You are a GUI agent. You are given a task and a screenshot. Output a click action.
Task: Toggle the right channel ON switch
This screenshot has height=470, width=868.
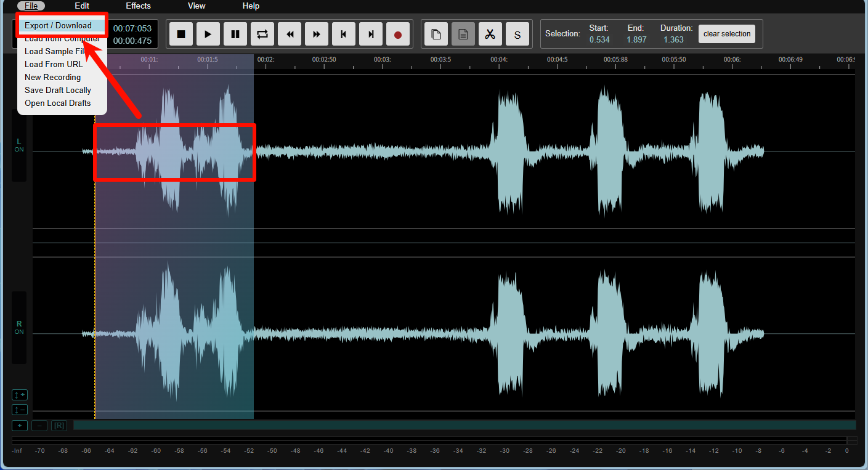click(19, 328)
